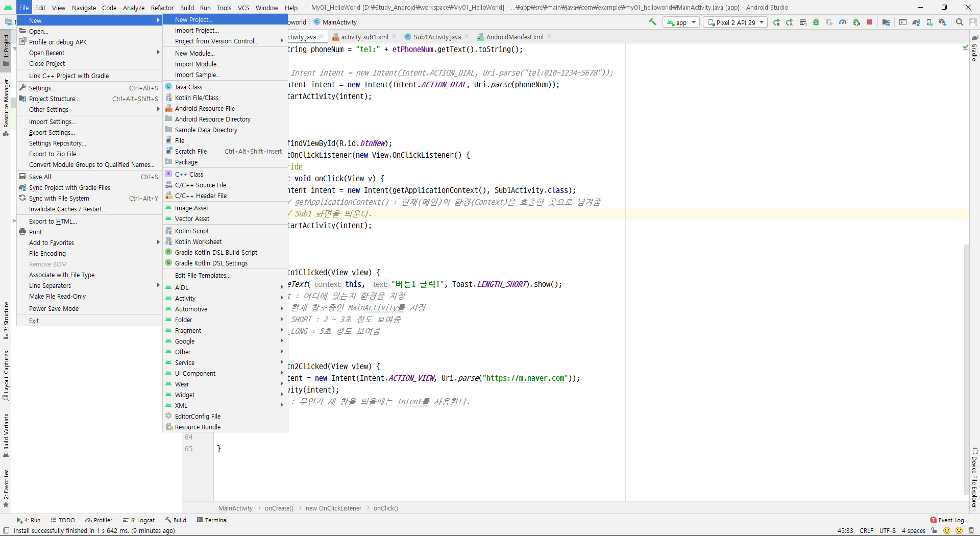Expand the Fragment submenu
980x536 pixels.
pos(225,330)
